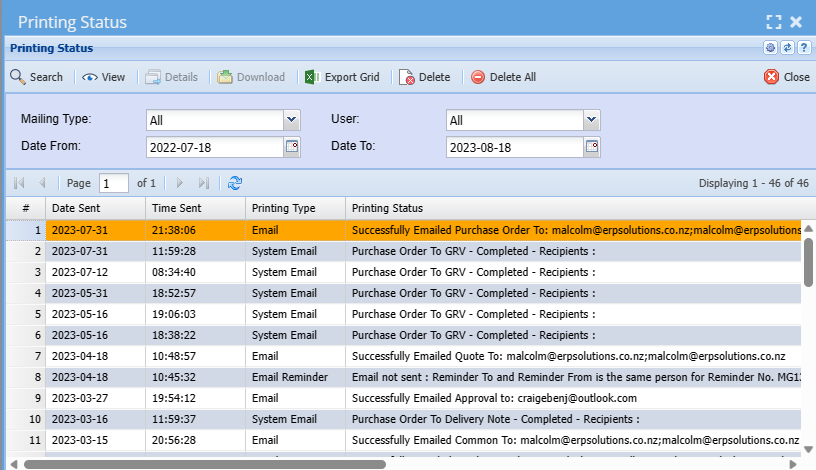Click vertical scrollbar down arrow
This screenshot has width=816, height=470.
coord(808,449)
